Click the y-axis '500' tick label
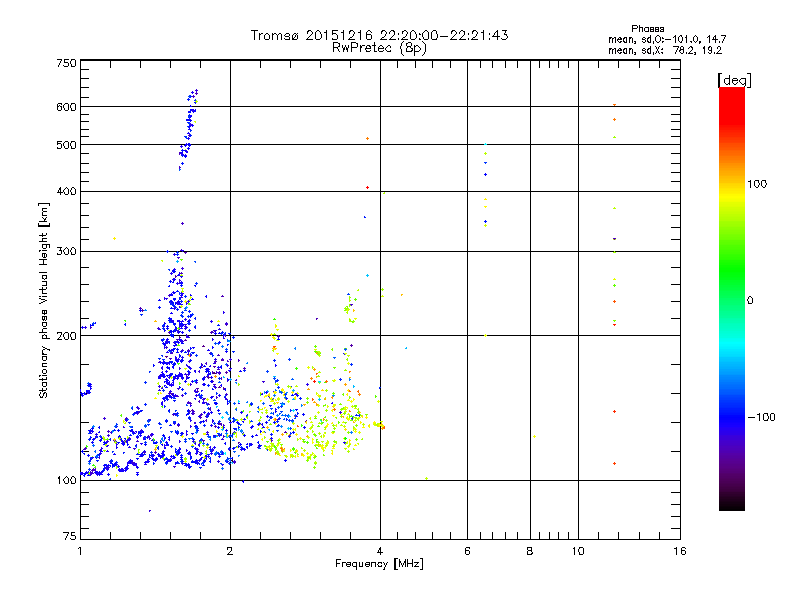This screenshot has height=600, width=800. click(66, 144)
